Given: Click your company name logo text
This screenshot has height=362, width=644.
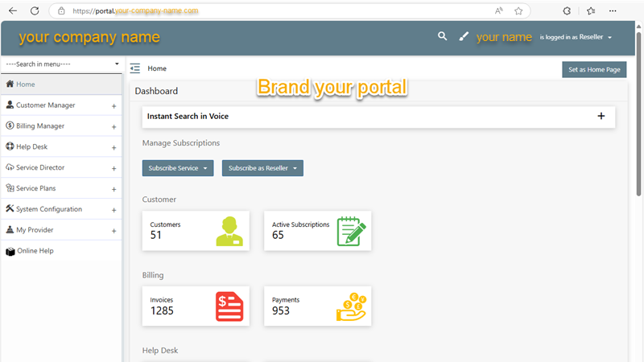Looking at the screenshot, I should [x=89, y=37].
